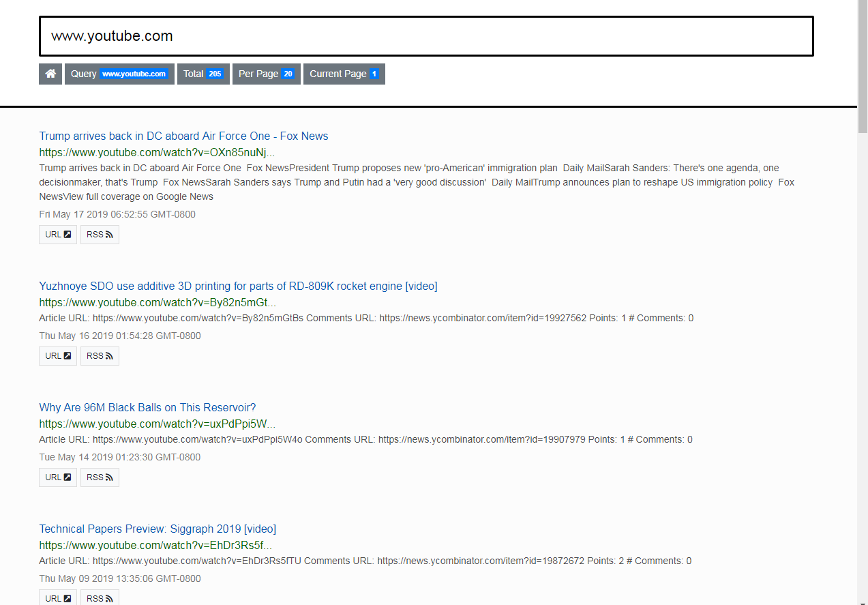This screenshot has width=868, height=605.
Task: Click the date Tue May 14 2019 01:23:30 GMT-0800
Action: [120, 457]
